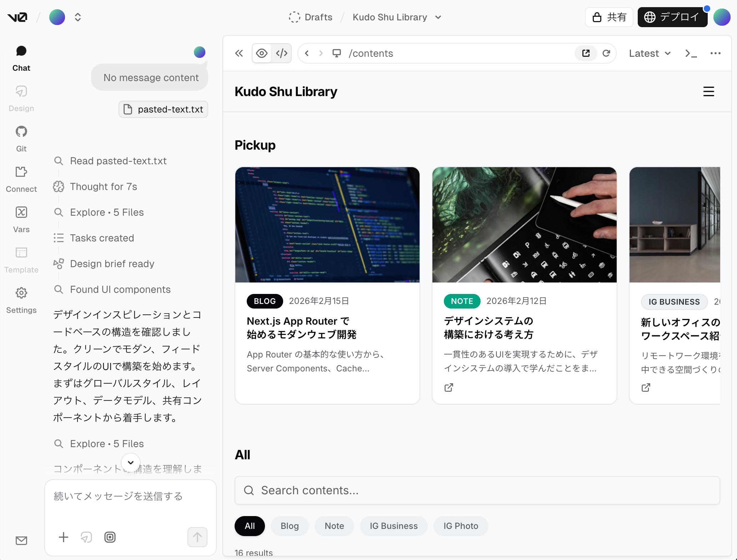The width and height of the screenshot is (737, 560).
Task: Enable preview mode via the eye toggle
Action: coord(262,53)
